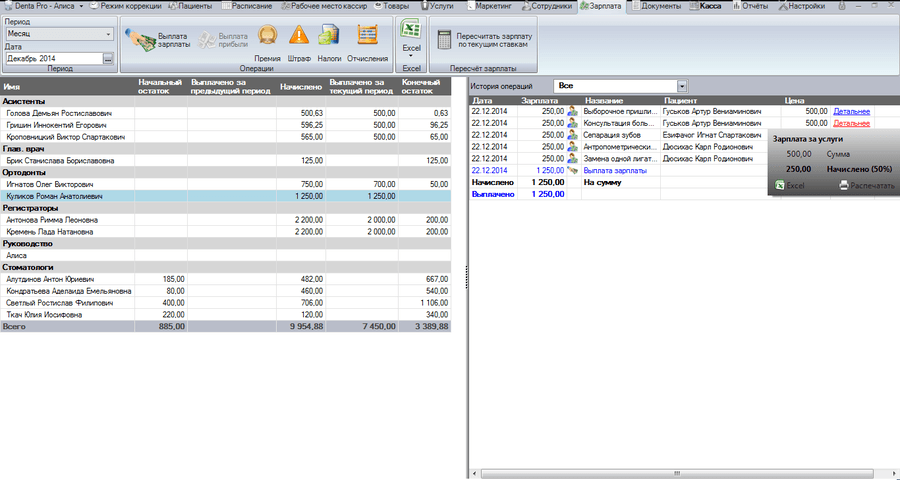Viewport: 900px width, 480px height.
Task: Click the Премия award icon
Action: click(267, 36)
